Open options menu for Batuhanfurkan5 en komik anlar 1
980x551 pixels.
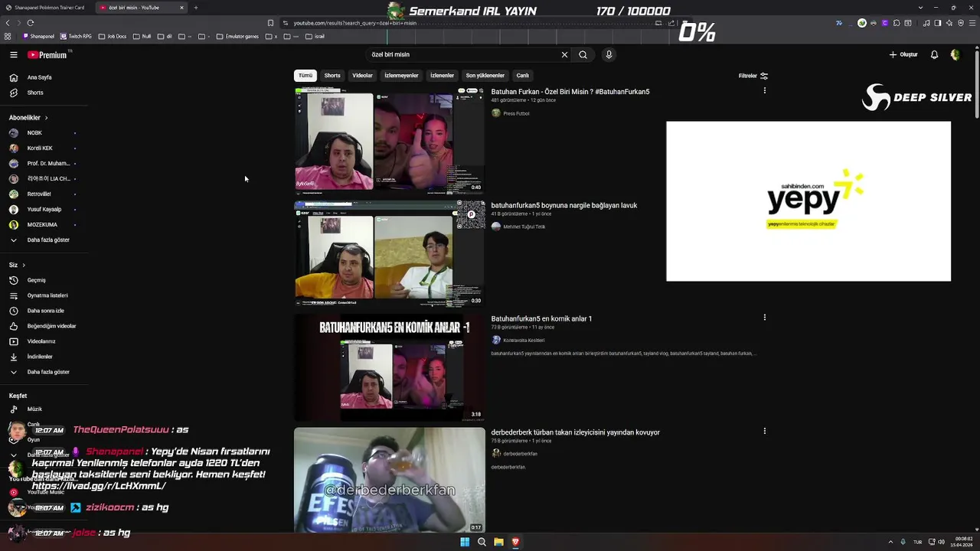[x=764, y=318]
